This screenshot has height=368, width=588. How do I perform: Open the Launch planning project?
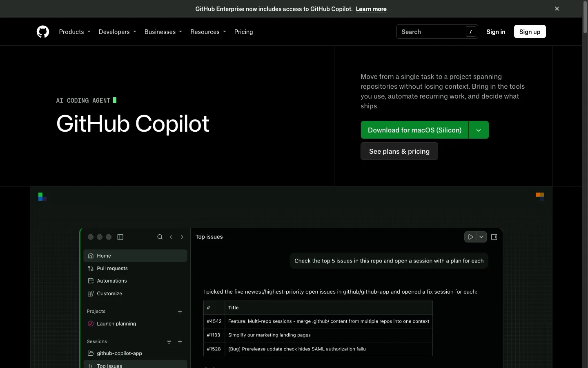(136, 323)
